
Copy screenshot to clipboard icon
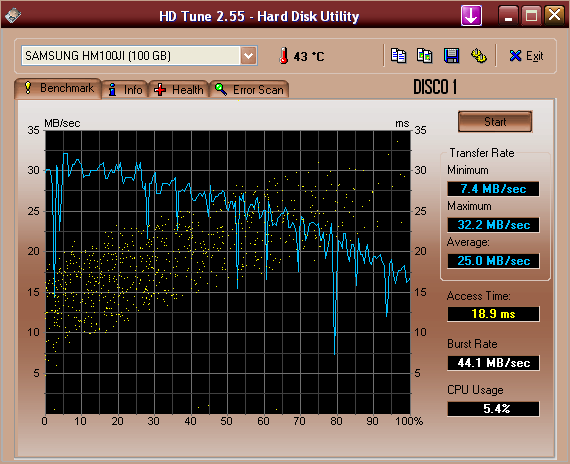coord(425,56)
